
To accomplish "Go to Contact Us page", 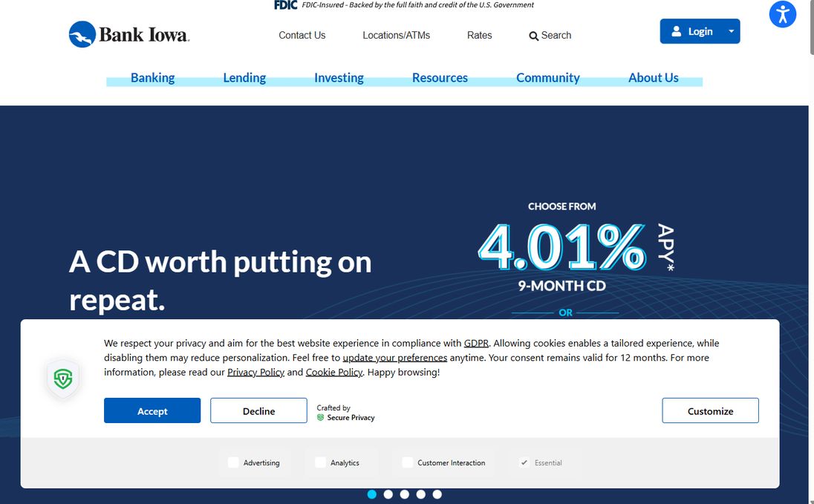I will tap(302, 36).
